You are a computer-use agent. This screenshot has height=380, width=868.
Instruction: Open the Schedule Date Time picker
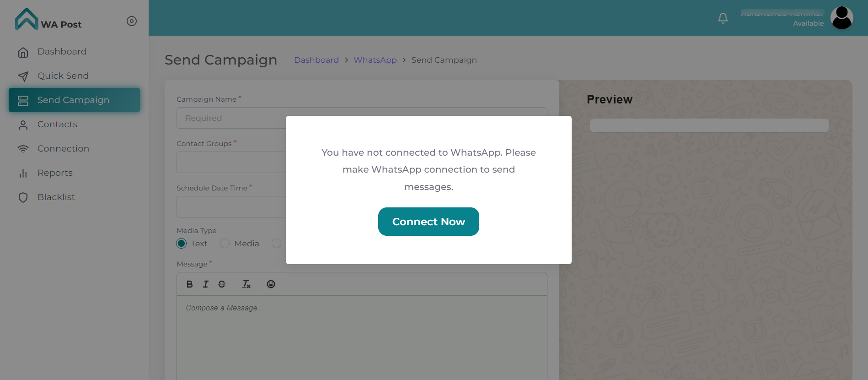pyautogui.click(x=231, y=207)
